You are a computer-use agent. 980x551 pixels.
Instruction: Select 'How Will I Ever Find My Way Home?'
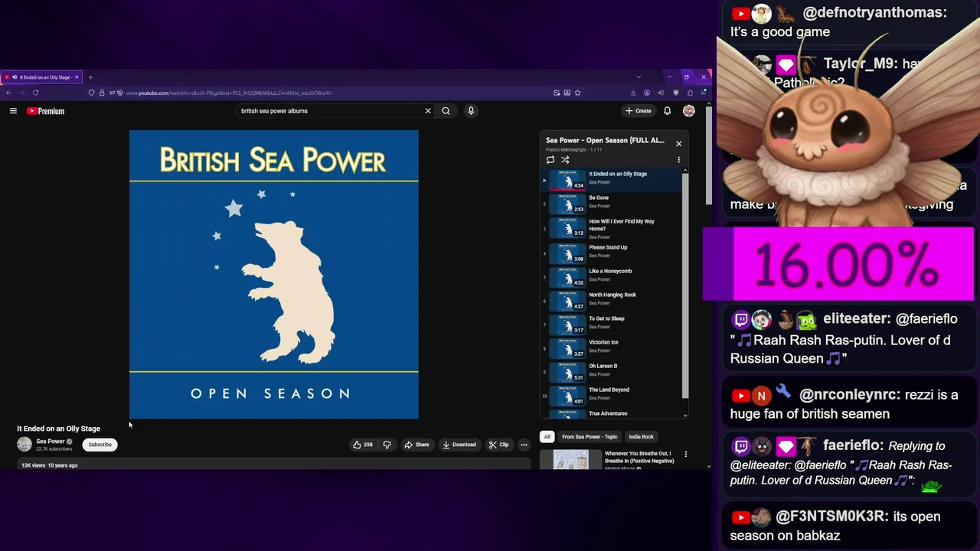(611, 228)
